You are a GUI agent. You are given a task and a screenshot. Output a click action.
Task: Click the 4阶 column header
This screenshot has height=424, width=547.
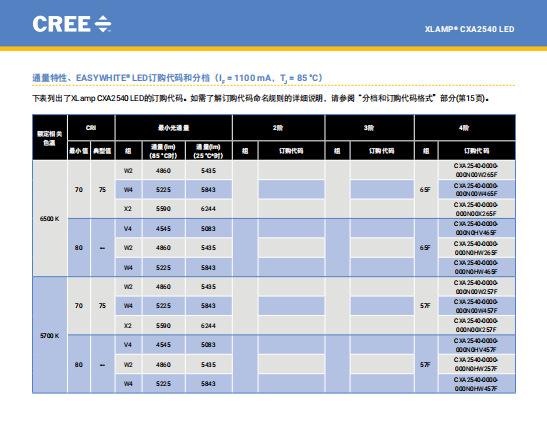coord(465,128)
